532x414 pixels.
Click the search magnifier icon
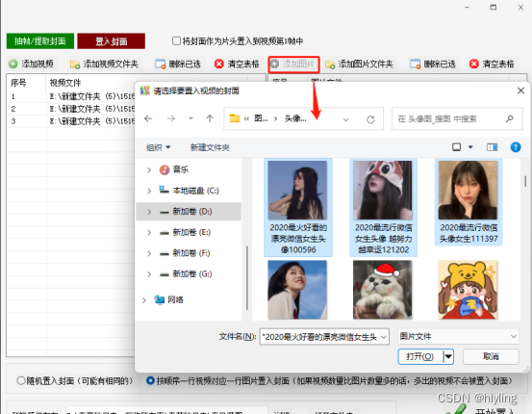(509, 118)
